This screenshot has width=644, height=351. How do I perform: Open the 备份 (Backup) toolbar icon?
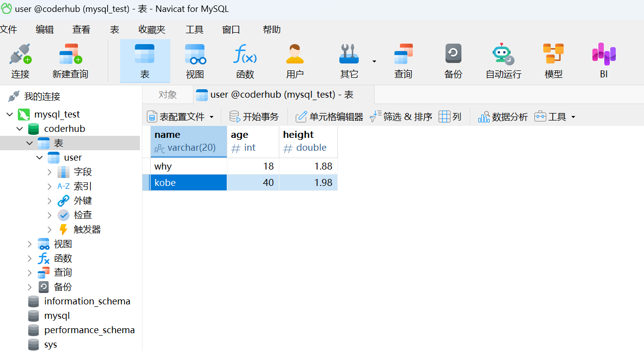453,55
